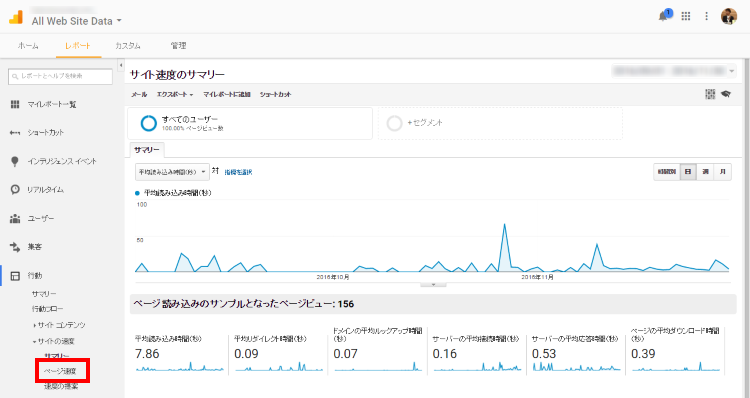750x398 pixels.
Task: Open the Google apps grid
Action: 686,16
